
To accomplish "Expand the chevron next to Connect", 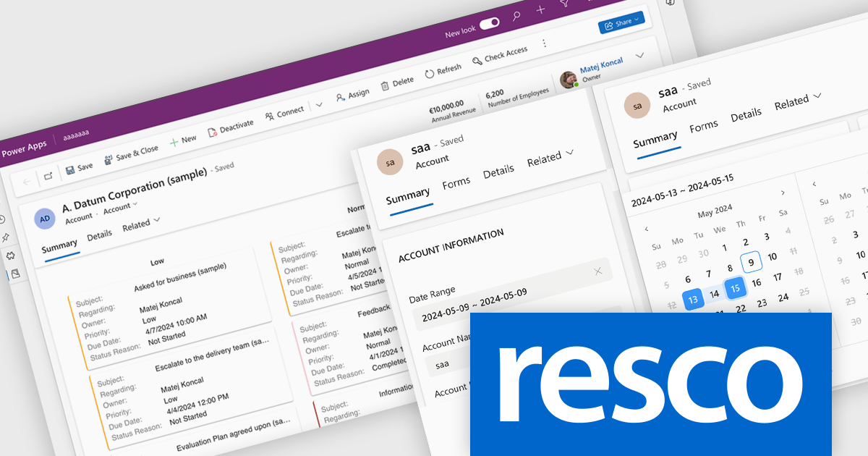I will pyautogui.click(x=319, y=105).
